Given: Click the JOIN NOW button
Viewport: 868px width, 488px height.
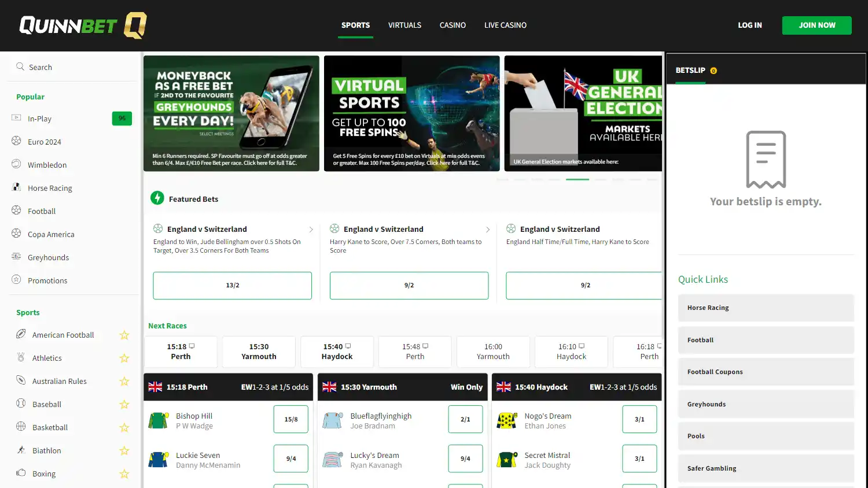Looking at the screenshot, I should (817, 25).
